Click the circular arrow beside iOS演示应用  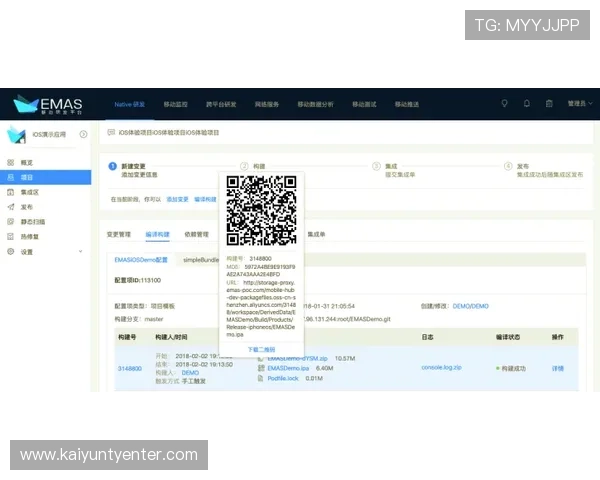point(83,134)
